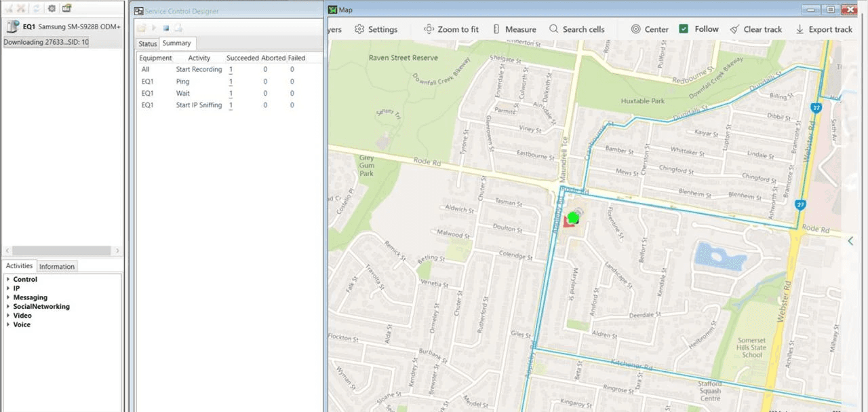Expand the Video activities node
The image size is (868, 412).
click(8, 316)
